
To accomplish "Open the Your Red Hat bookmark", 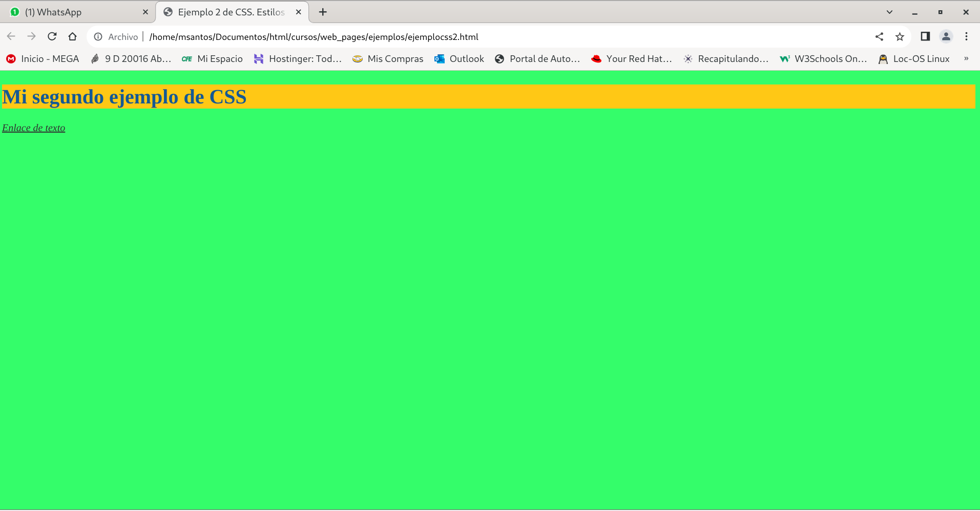I will (x=632, y=59).
